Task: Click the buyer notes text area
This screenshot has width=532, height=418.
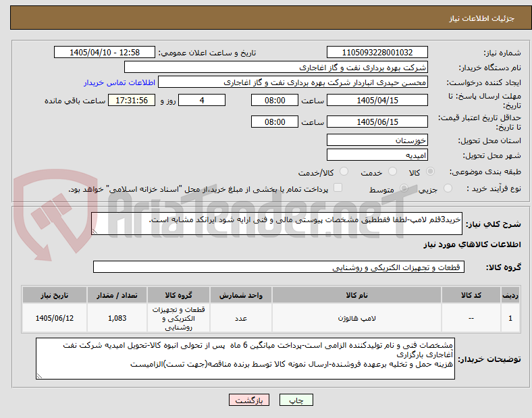Action: click(245, 359)
